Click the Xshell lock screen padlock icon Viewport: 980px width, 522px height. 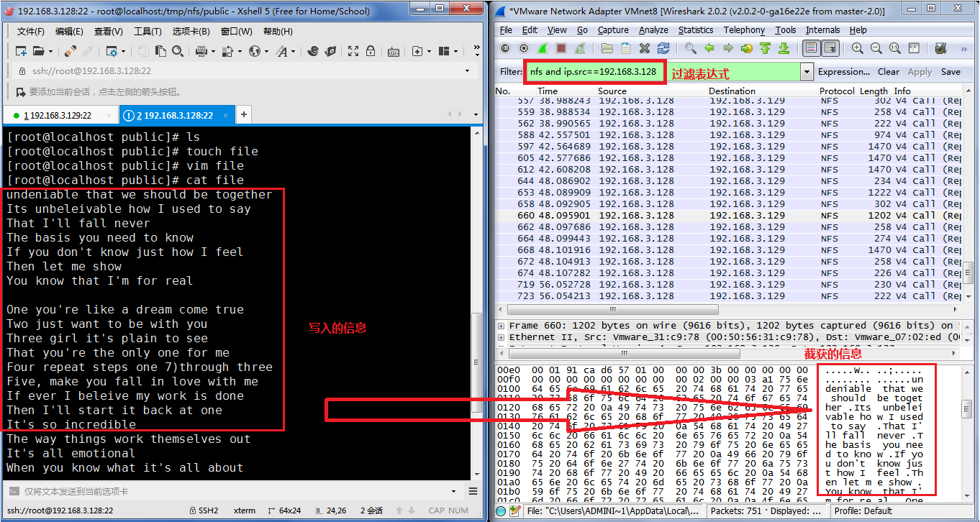click(x=371, y=52)
